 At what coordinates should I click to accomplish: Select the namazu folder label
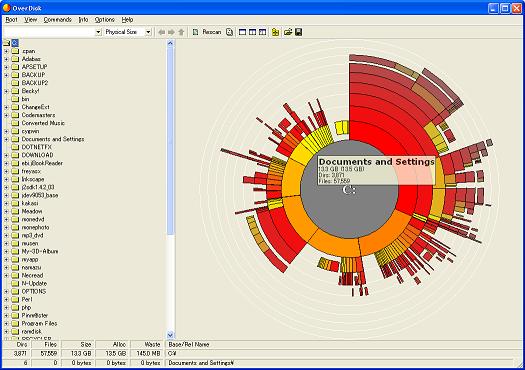[31, 268]
